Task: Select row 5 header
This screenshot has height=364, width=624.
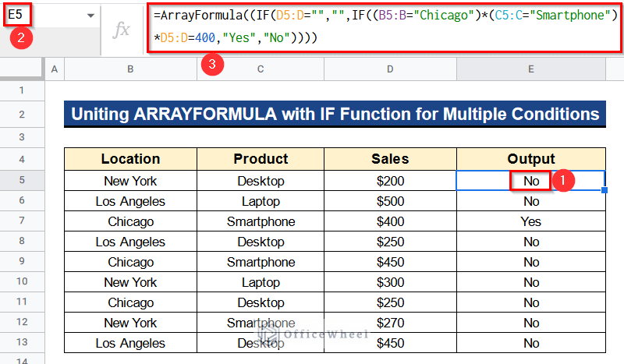Action: click(22, 180)
